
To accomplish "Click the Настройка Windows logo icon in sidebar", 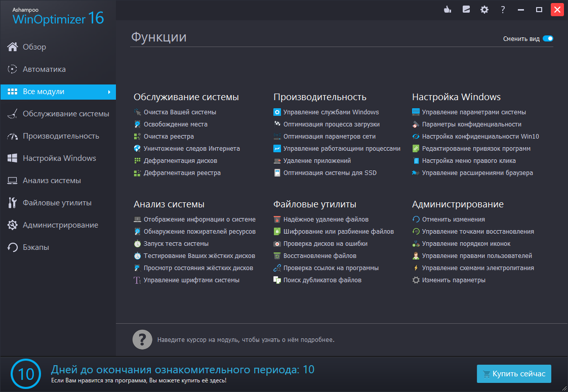I will point(12,158).
